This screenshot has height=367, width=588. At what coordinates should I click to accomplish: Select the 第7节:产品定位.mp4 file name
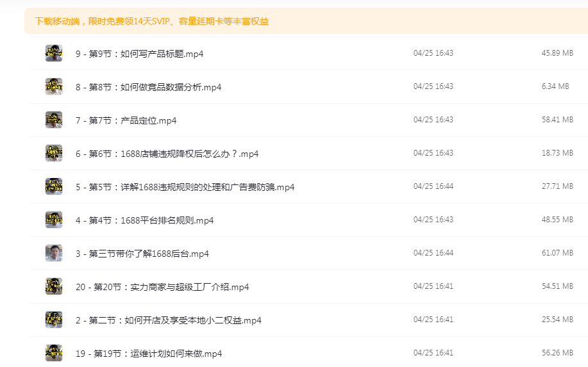[126, 120]
